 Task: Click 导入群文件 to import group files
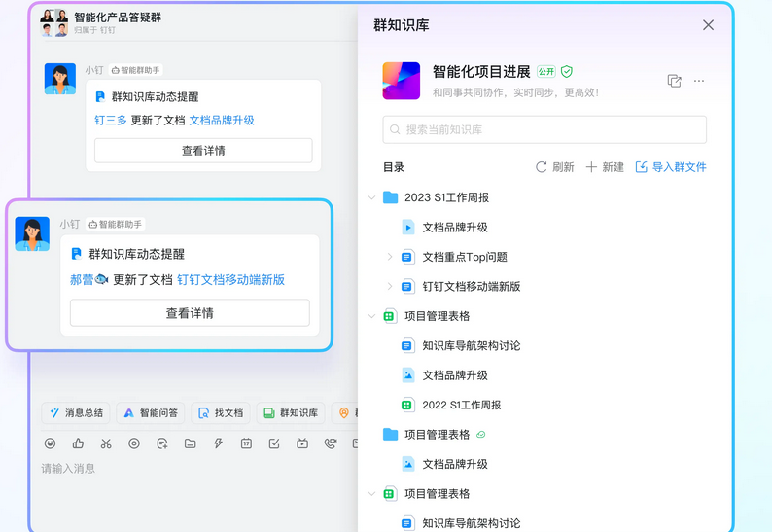[x=671, y=167]
